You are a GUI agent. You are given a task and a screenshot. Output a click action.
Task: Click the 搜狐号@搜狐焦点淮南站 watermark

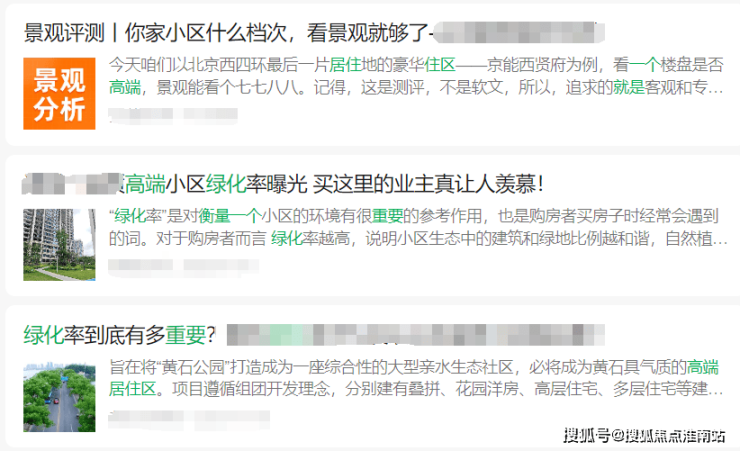point(644,435)
